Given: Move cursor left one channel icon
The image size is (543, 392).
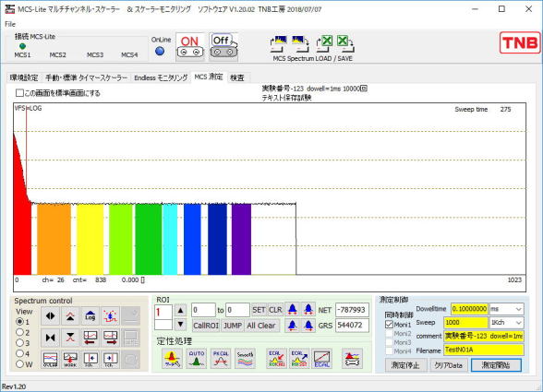Looking at the screenshot, I should coord(90,359).
